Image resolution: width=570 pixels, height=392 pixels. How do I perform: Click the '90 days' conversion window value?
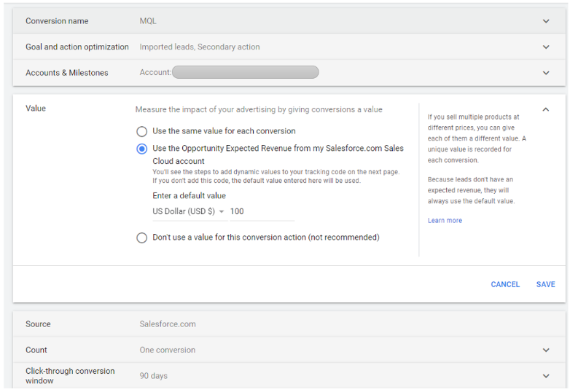[154, 376]
